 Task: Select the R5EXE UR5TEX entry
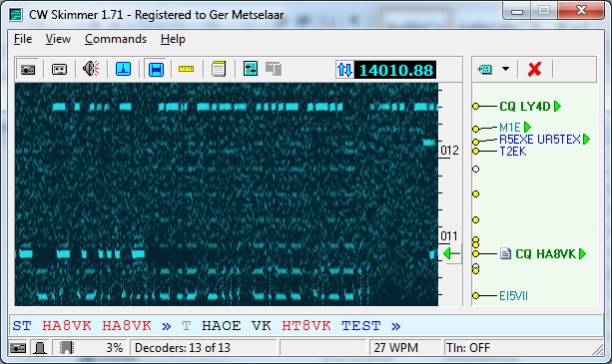[540, 140]
